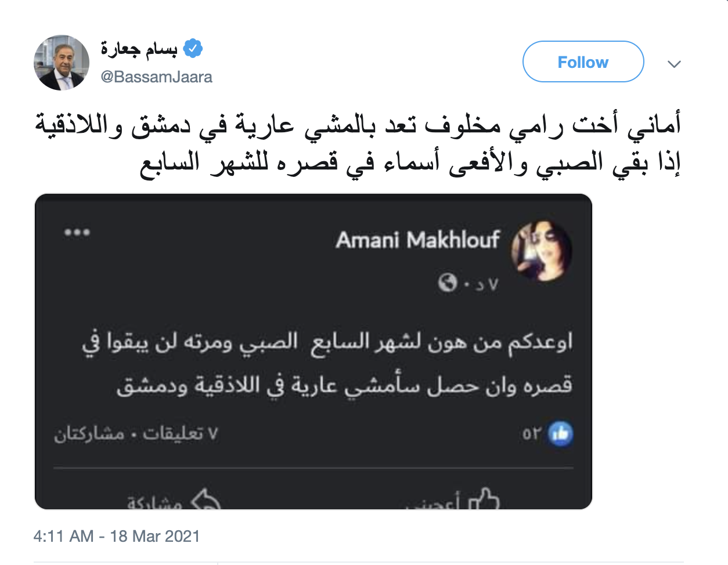Click the outlined thumbs-up Like icon
Image resolution: width=728 pixels, height=565 pixels.
pos(484,500)
